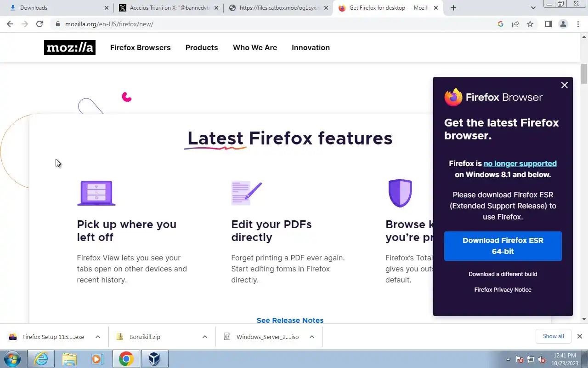The width and height of the screenshot is (588, 368).
Task: Open a new tab with plus button
Action: 453,8
